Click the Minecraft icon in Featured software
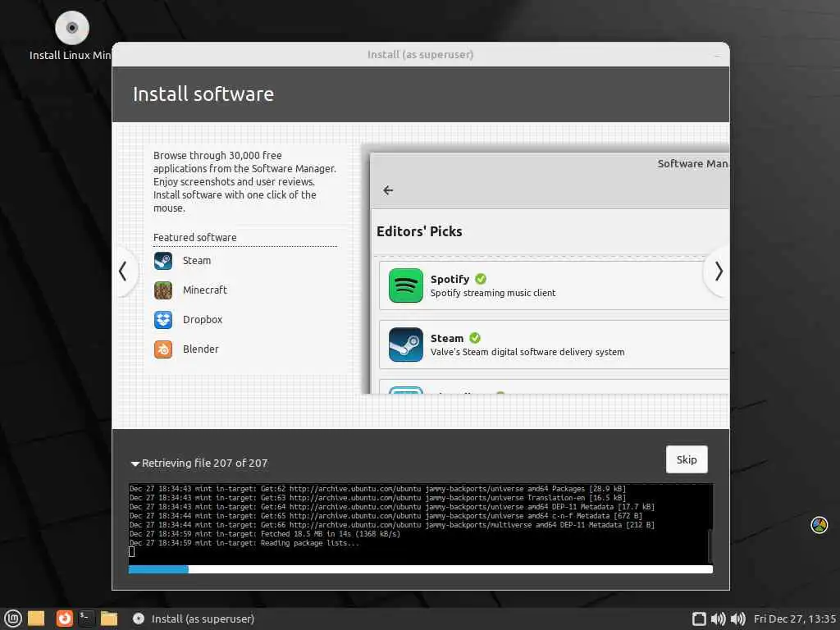Image resolution: width=840 pixels, height=630 pixels. click(x=163, y=290)
